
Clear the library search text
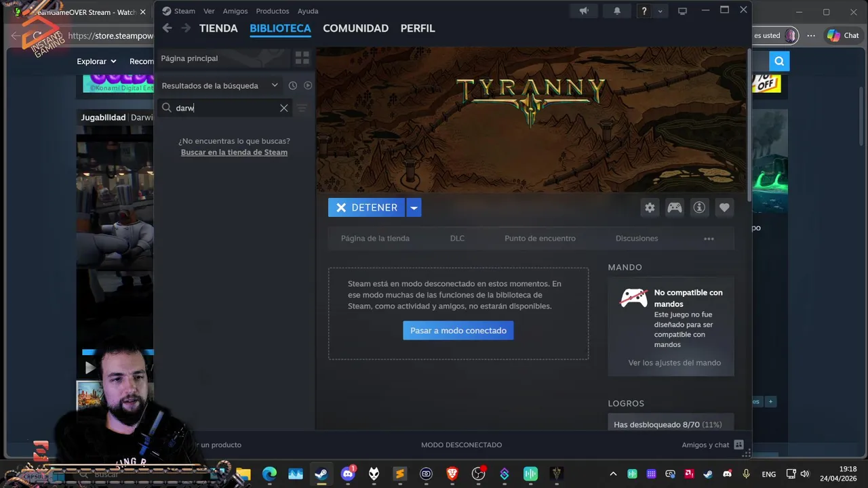pos(283,108)
